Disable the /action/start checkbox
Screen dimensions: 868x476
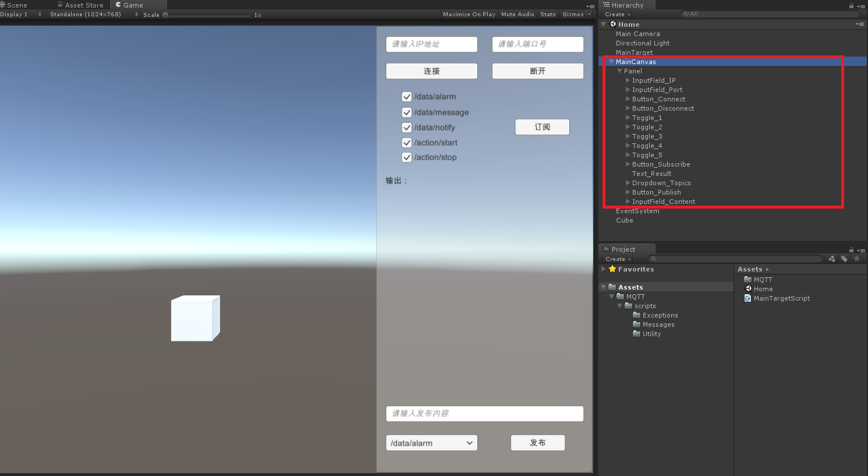coord(406,142)
